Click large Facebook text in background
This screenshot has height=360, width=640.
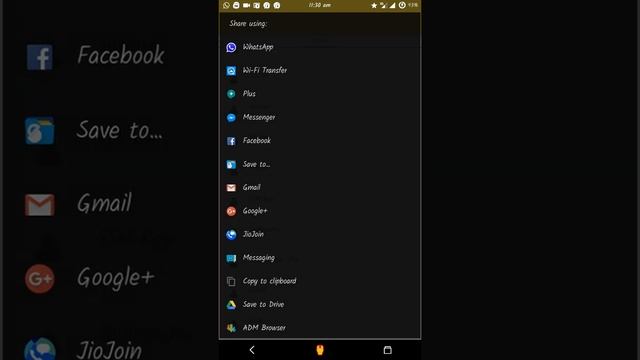(121, 55)
